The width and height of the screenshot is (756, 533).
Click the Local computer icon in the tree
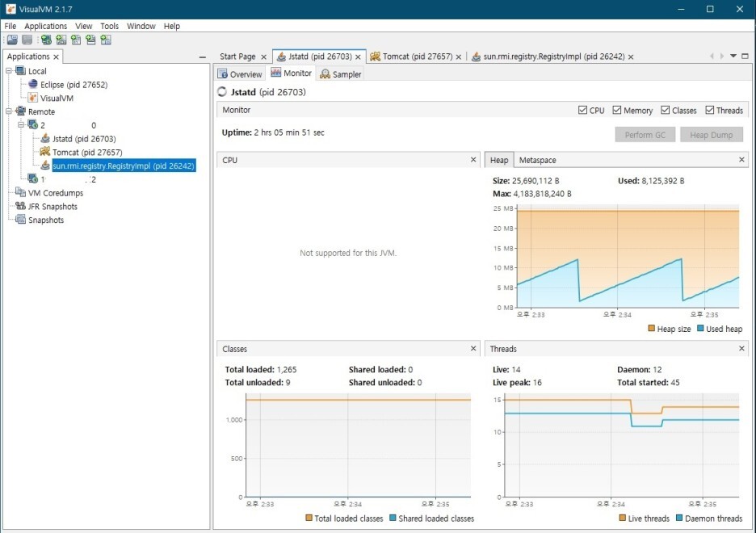(x=20, y=71)
